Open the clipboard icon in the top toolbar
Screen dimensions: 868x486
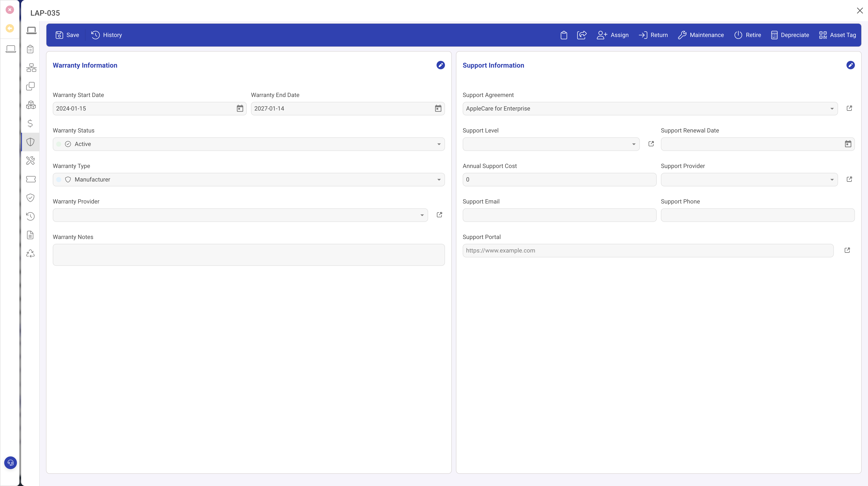564,35
